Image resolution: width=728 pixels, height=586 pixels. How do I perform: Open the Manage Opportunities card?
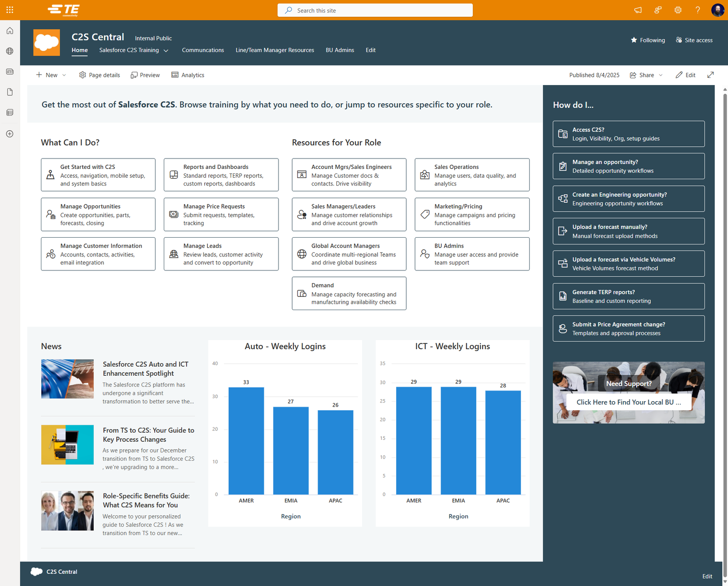click(x=98, y=214)
